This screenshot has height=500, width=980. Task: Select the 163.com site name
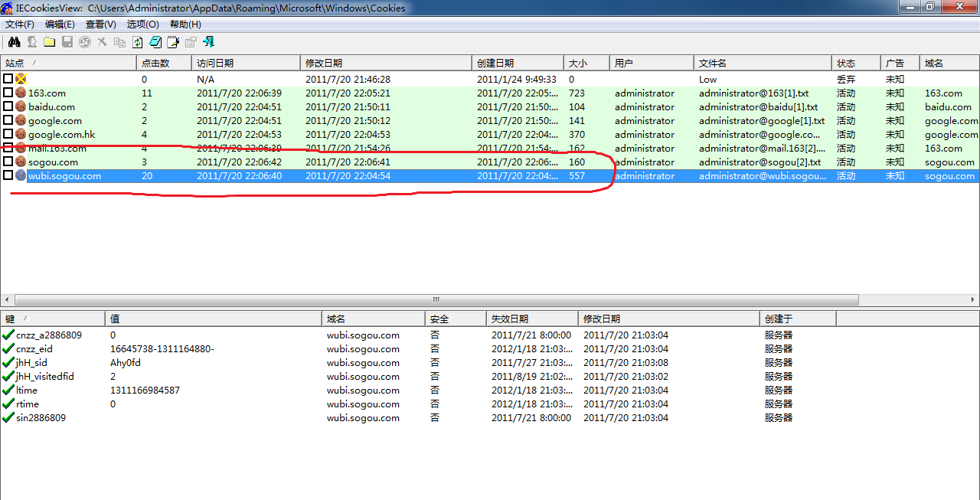(x=47, y=93)
